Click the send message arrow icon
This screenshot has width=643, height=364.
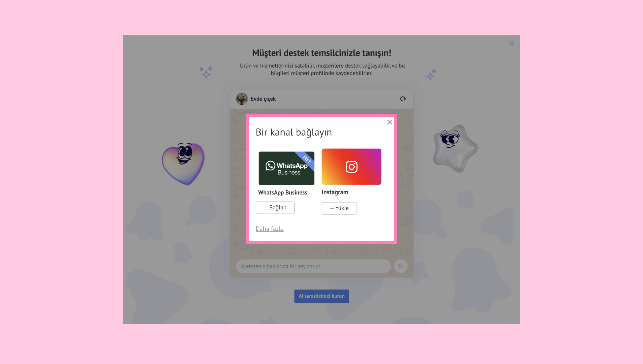click(x=401, y=266)
